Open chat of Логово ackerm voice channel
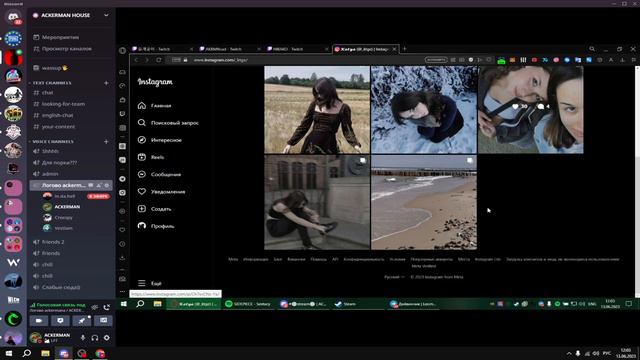The height and width of the screenshot is (360, 640). click(x=91, y=185)
